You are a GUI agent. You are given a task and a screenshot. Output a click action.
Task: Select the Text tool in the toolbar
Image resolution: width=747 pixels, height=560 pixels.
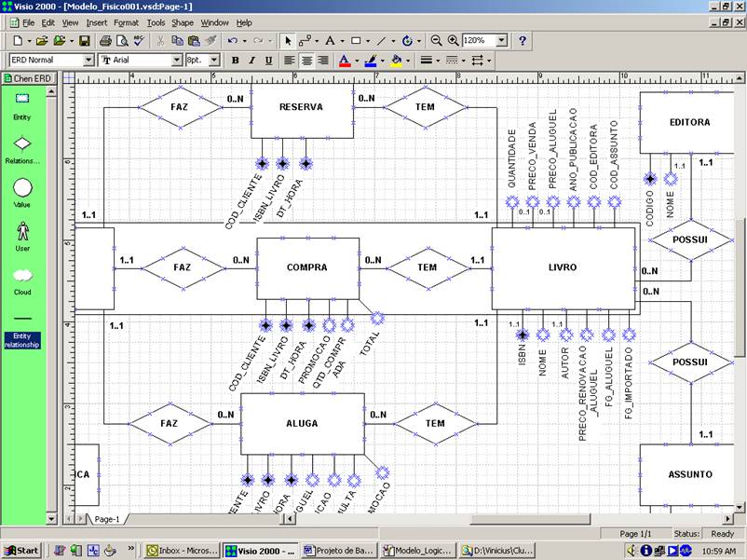[329, 40]
